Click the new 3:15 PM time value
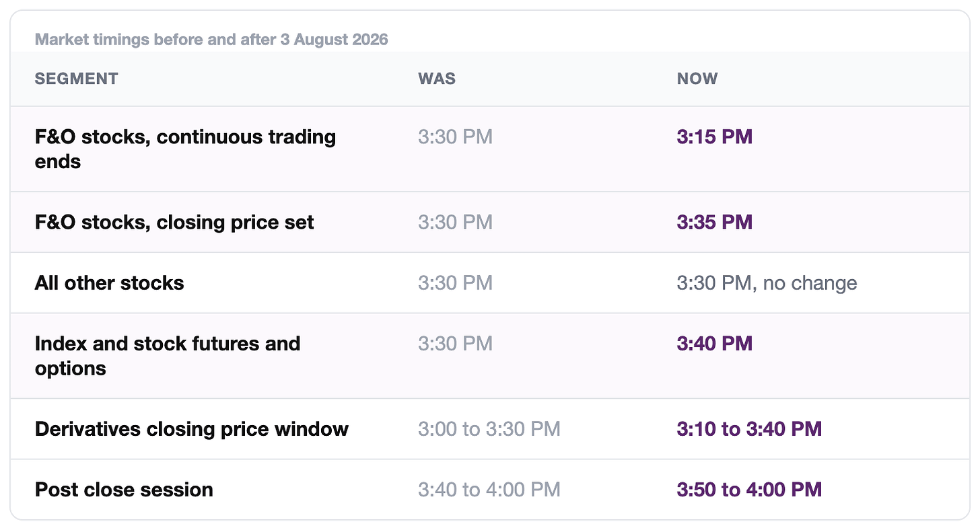 coord(714,137)
